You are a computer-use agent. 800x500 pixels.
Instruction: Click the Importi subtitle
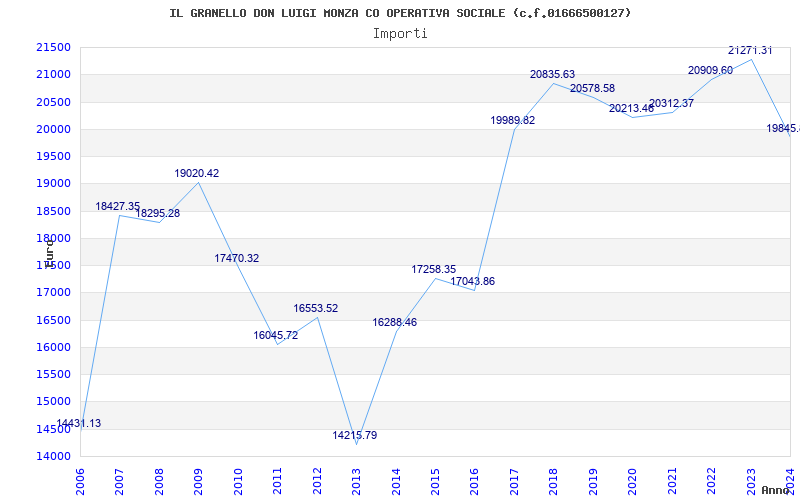click(400, 34)
